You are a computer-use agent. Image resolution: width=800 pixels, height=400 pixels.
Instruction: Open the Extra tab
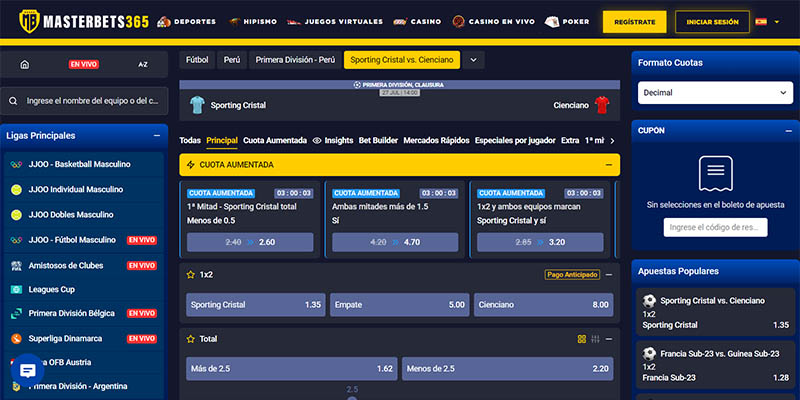tap(570, 140)
